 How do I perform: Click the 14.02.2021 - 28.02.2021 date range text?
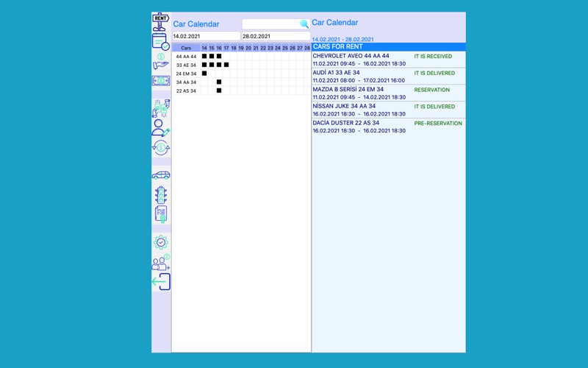tap(343, 40)
